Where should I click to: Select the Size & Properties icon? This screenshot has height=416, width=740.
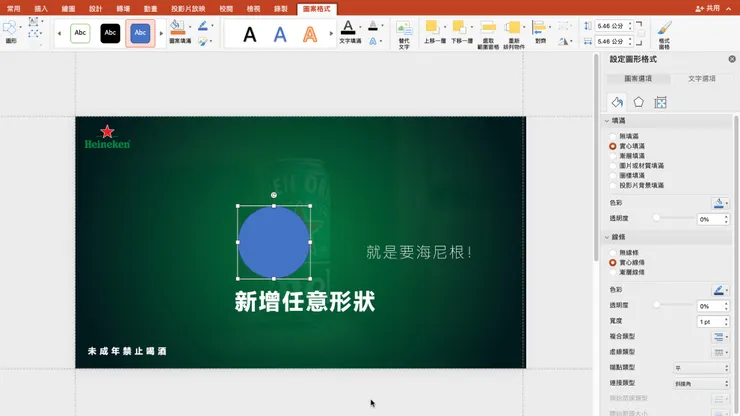[660, 102]
